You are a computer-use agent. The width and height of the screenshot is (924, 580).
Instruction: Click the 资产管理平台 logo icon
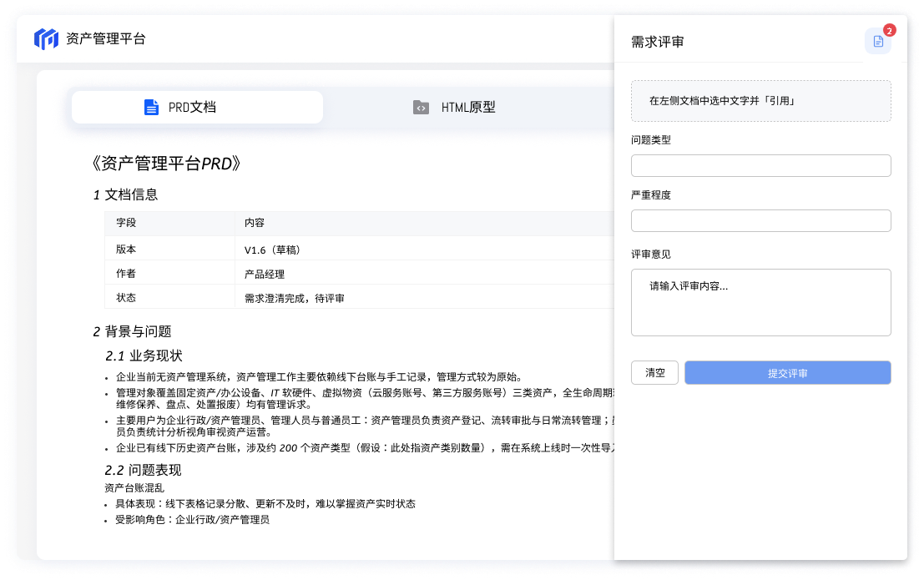(46, 39)
